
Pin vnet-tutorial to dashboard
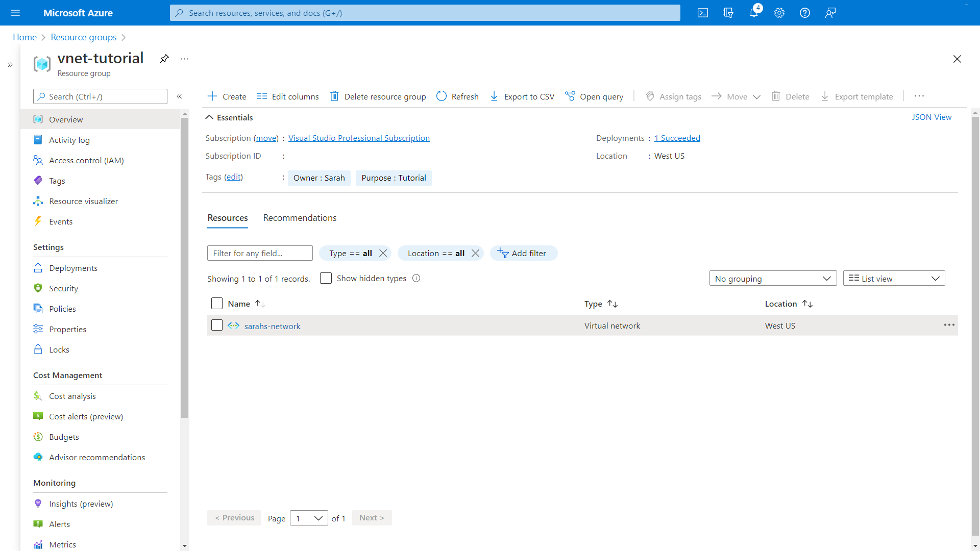[164, 59]
